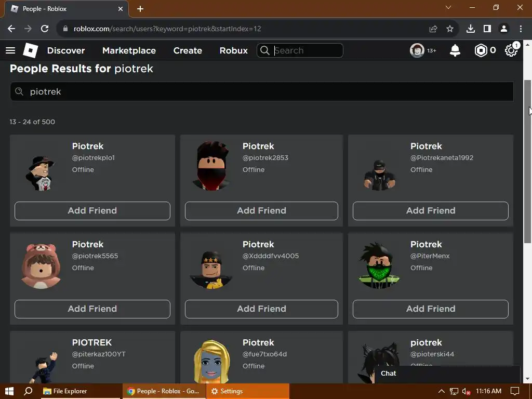Open the Marketplace page

click(129, 50)
